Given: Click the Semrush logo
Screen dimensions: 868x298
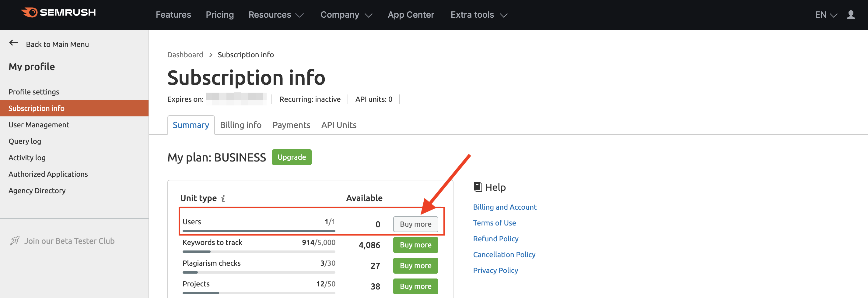Looking at the screenshot, I should [58, 12].
